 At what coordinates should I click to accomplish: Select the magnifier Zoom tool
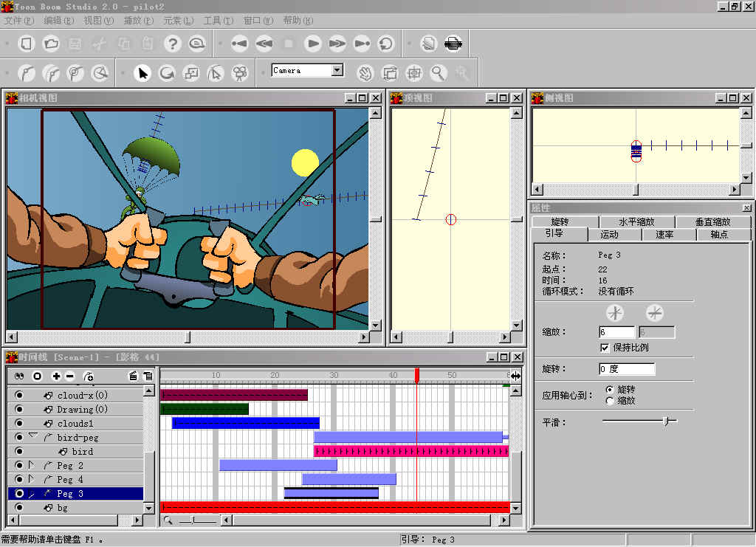click(x=438, y=73)
